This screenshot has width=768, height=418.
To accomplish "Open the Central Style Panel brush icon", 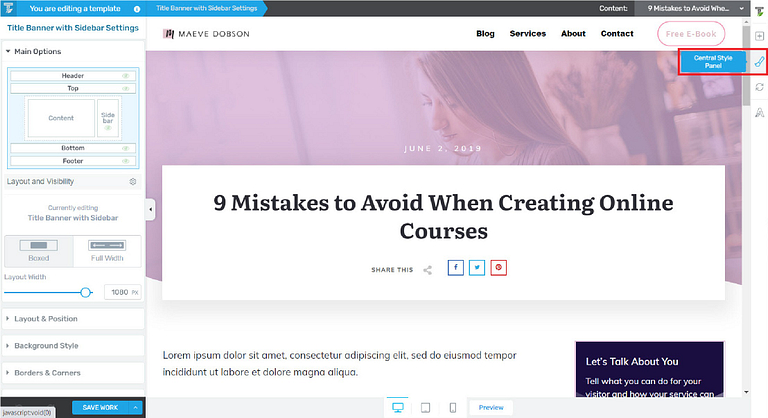I will (x=759, y=62).
